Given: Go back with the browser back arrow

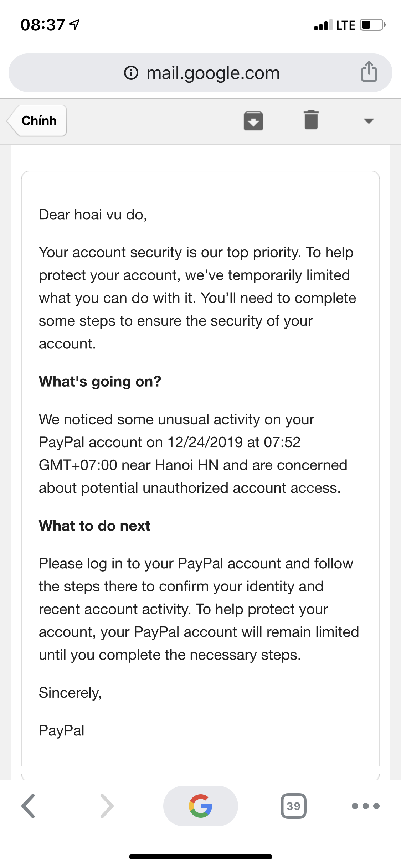Looking at the screenshot, I should [x=29, y=806].
